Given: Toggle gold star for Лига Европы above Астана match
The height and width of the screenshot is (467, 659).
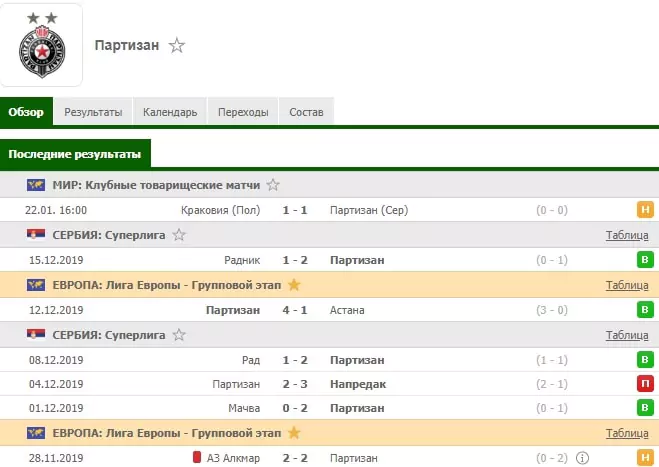Looking at the screenshot, I should click(294, 285).
